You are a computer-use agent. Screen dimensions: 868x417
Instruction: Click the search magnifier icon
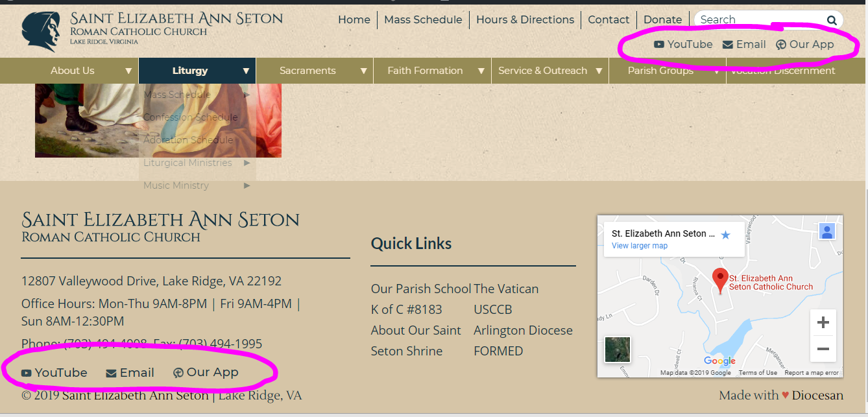coord(832,20)
